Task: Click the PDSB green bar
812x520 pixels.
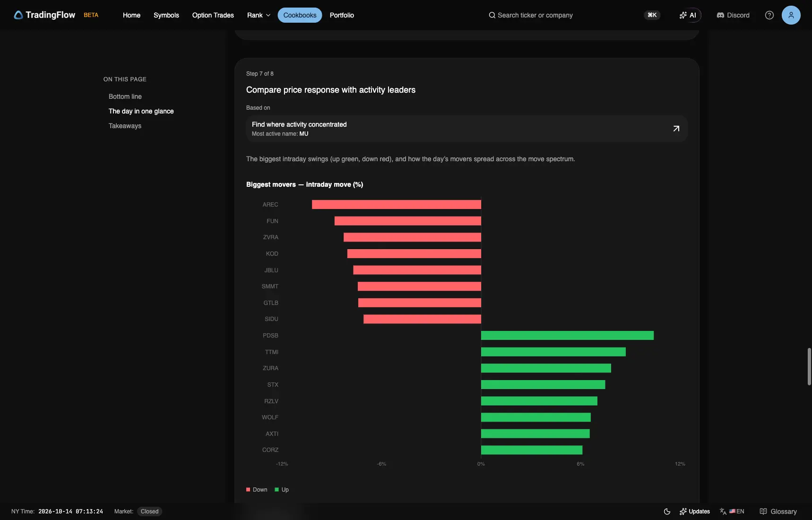Action: pos(567,336)
